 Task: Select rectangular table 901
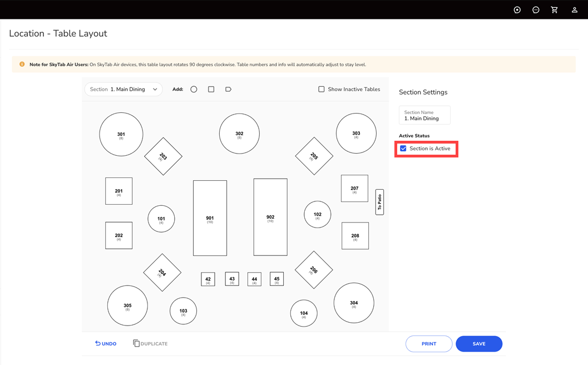click(210, 218)
